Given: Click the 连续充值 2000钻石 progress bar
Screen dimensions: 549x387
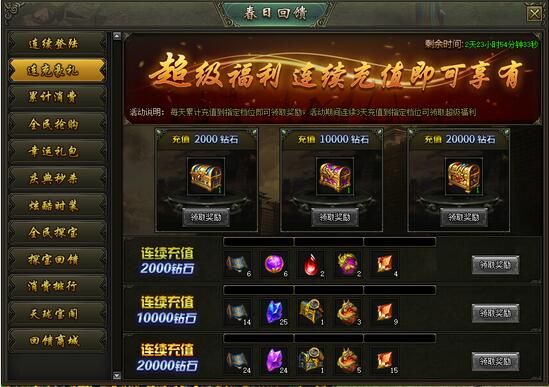Looking at the screenshot, I should 329,242.
